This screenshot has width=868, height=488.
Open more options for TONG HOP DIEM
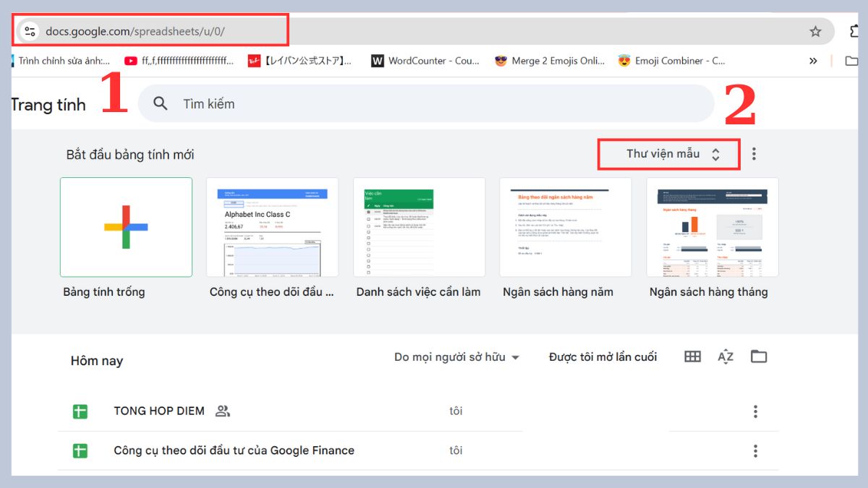click(x=754, y=411)
